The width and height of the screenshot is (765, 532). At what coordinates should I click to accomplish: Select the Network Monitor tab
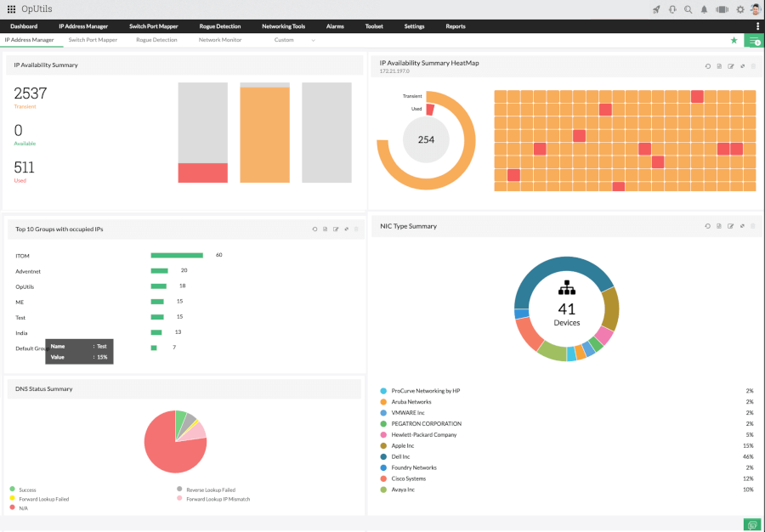(x=220, y=40)
